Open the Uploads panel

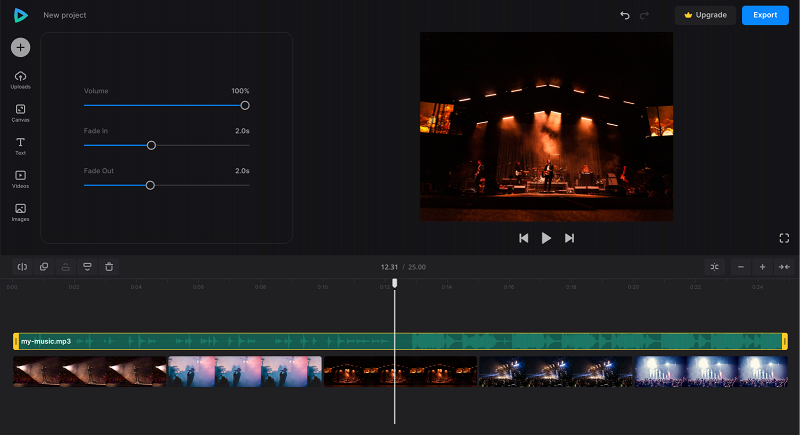[20, 80]
